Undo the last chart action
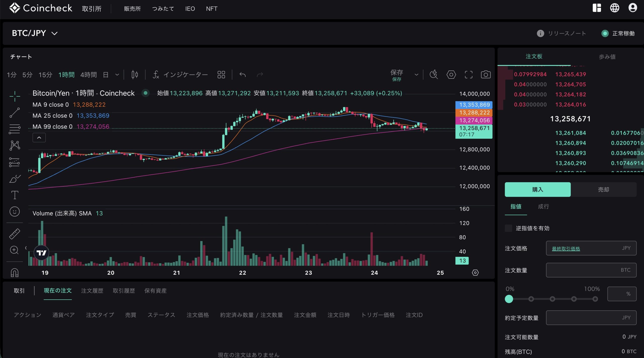The width and height of the screenshot is (644, 358). point(243,75)
